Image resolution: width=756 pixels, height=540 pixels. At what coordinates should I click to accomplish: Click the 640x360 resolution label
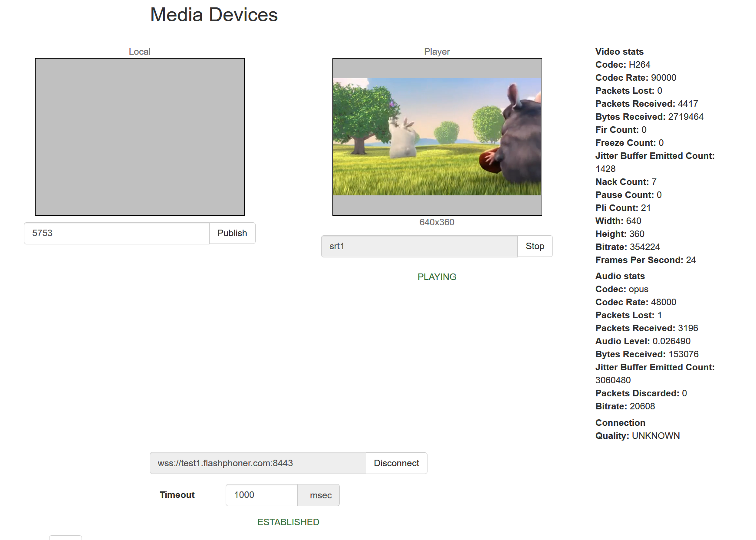point(437,222)
